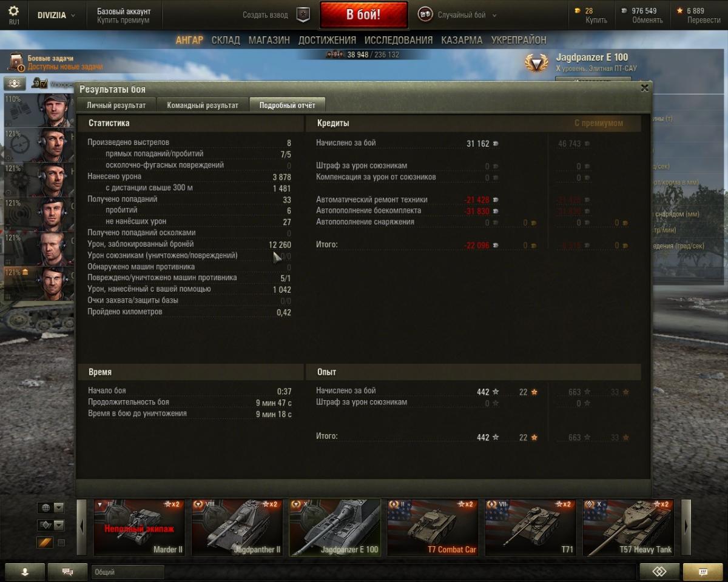Screen dimensions: 728x582
Task: Expand the 'Случайный бой' battle mode dropdown
Action: click(467, 15)
